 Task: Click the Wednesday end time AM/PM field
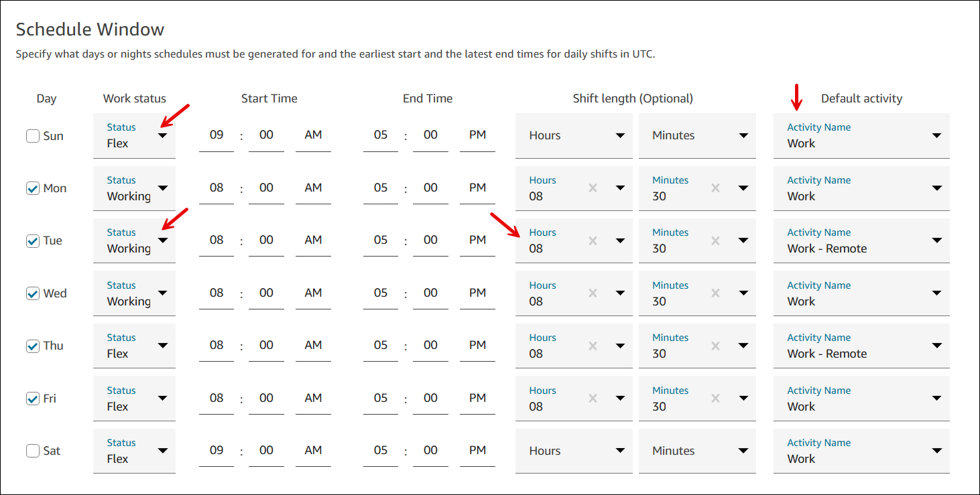477,293
